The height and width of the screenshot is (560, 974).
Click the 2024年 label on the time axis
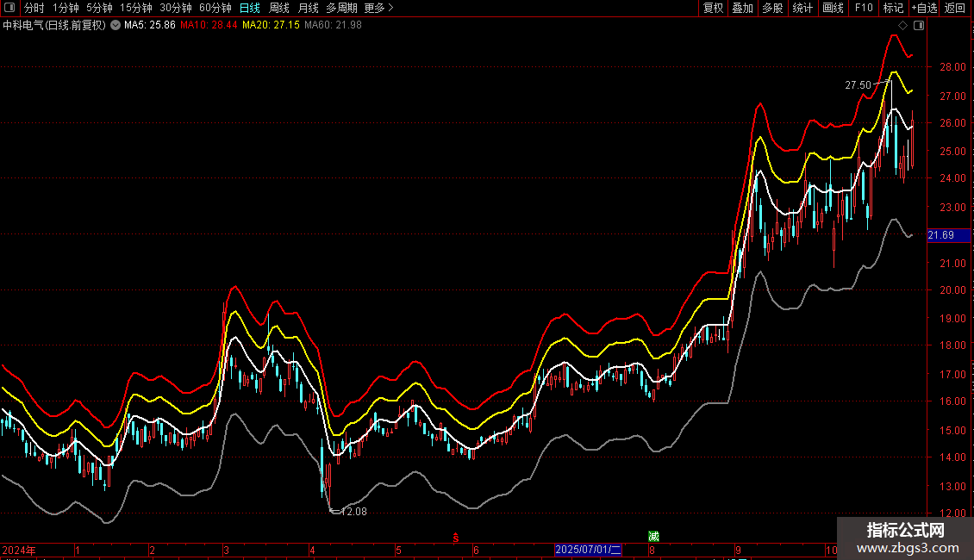[x=19, y=550]
